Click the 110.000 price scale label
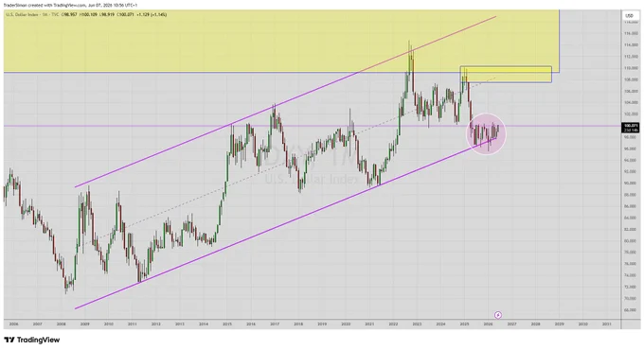Viewport: 644px width, 350px height. [x=631, y=68]
